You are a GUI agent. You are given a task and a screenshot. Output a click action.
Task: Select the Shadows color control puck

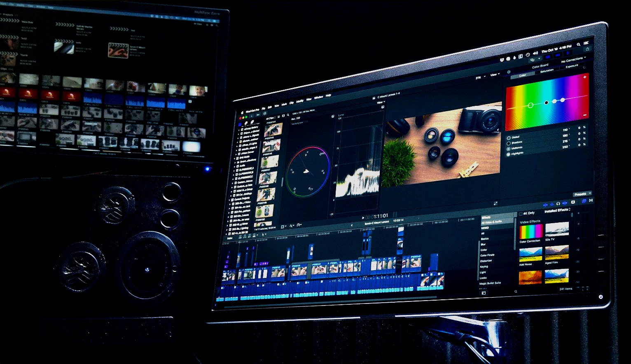click(547, 103)
